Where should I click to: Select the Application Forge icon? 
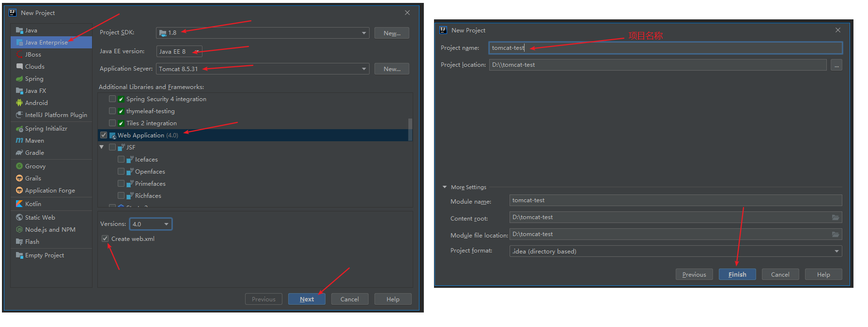tap(19, 190)
